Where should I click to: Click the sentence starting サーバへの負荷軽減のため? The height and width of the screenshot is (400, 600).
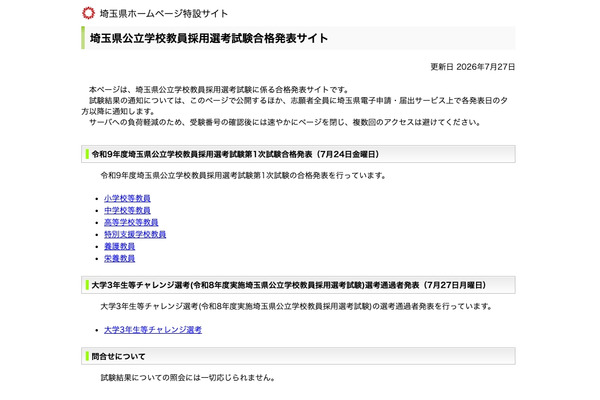(x=285, y=122)
